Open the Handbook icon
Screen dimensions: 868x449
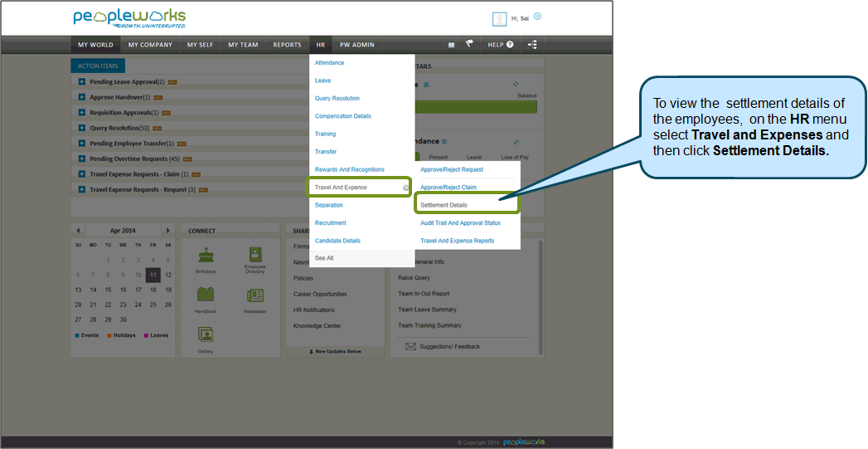206,295
